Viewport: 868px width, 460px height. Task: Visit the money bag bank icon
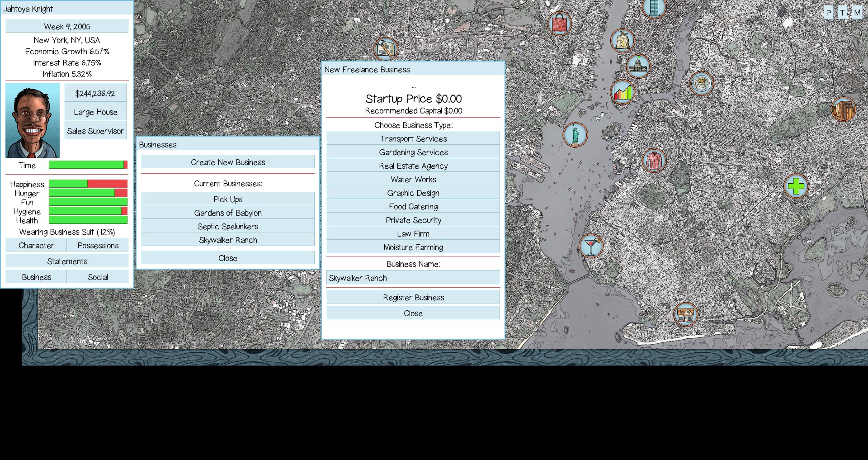click(x=623, y=41)
